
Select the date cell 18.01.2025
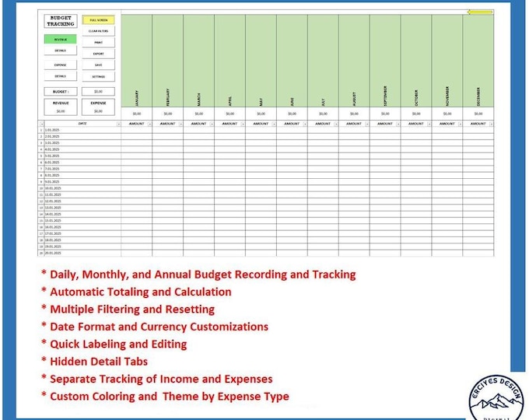(82, 240)
